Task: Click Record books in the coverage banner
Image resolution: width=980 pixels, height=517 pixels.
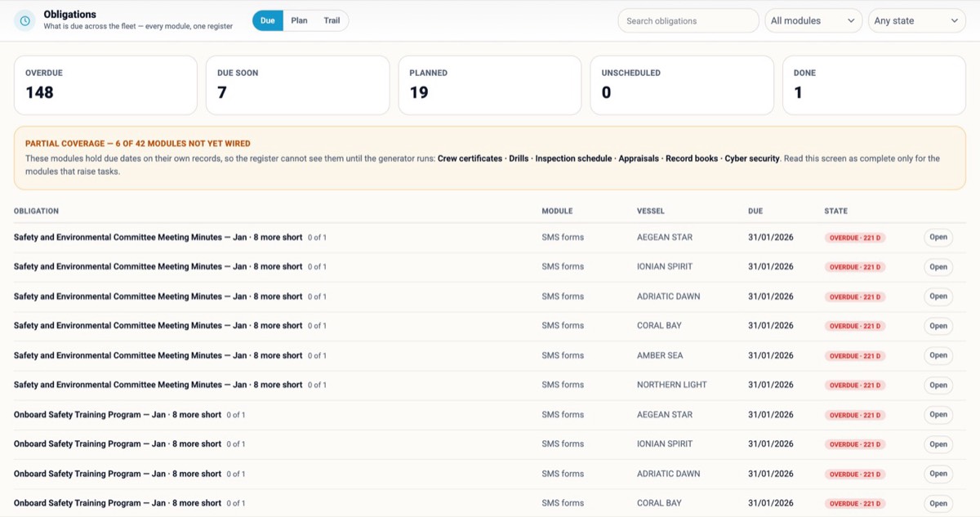Action: tap(692, 158)
